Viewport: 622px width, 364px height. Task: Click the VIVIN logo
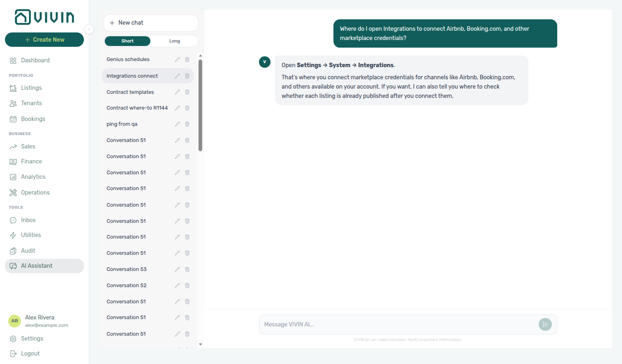click(x=45, y=17)
